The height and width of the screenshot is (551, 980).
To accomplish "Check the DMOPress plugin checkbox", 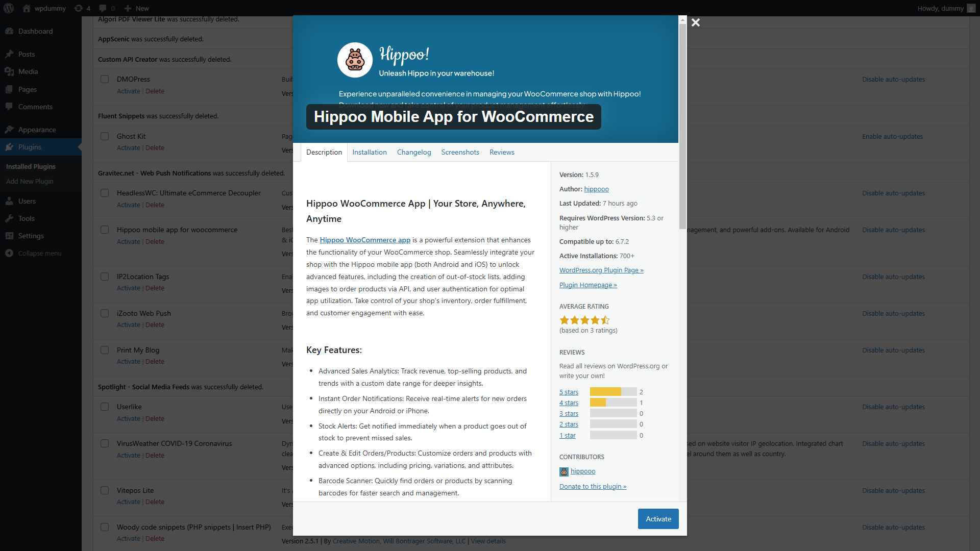I will (x=105, y=79).
